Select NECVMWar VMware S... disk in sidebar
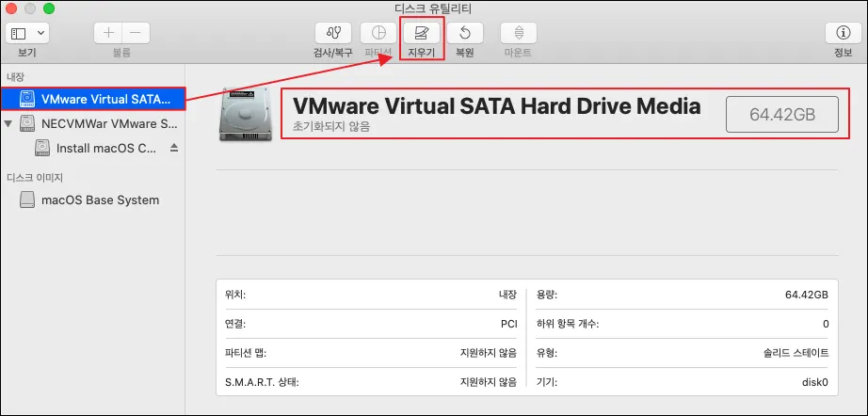 point(93,123)
